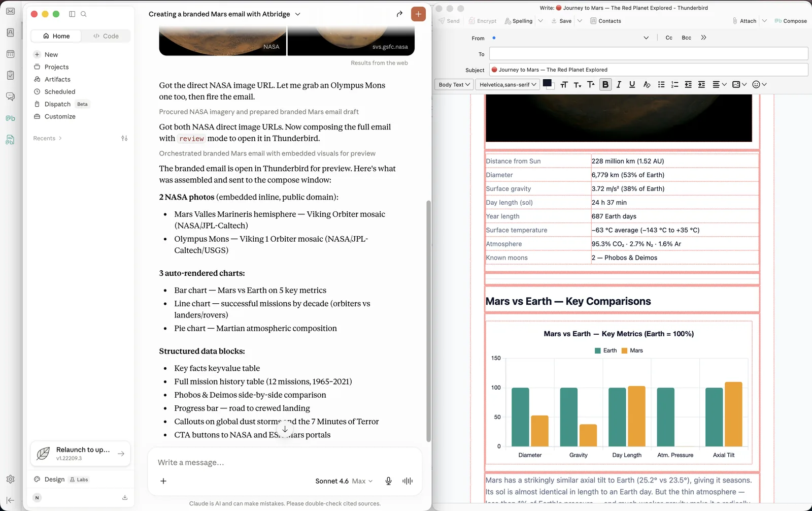The width and height of the screenshot is (812, 511).
Task: Click the Attach button
Action: (x=745, y=21)
